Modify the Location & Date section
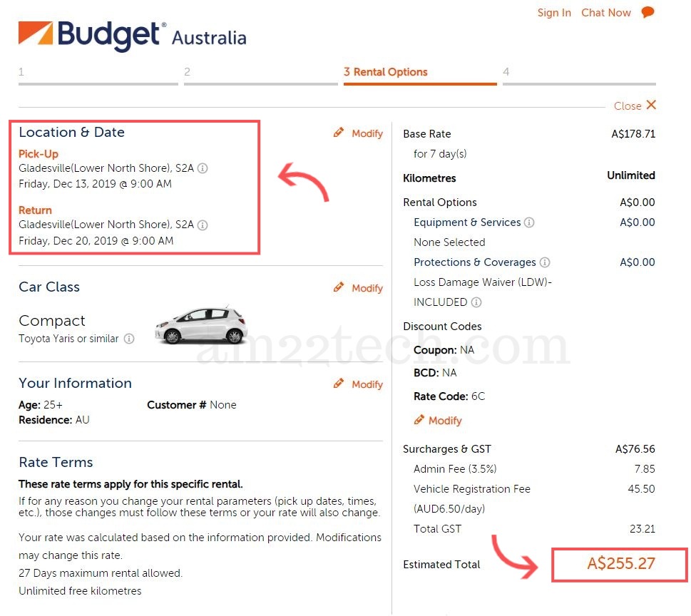This screenshot has width=691, height=616. click(x=359, y=133)
